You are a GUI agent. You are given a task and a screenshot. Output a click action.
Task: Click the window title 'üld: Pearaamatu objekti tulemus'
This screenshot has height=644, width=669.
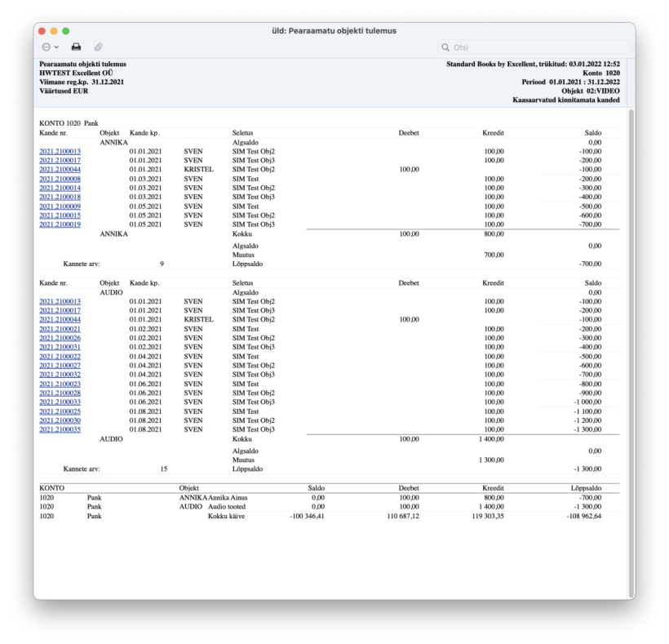(334, 31)
